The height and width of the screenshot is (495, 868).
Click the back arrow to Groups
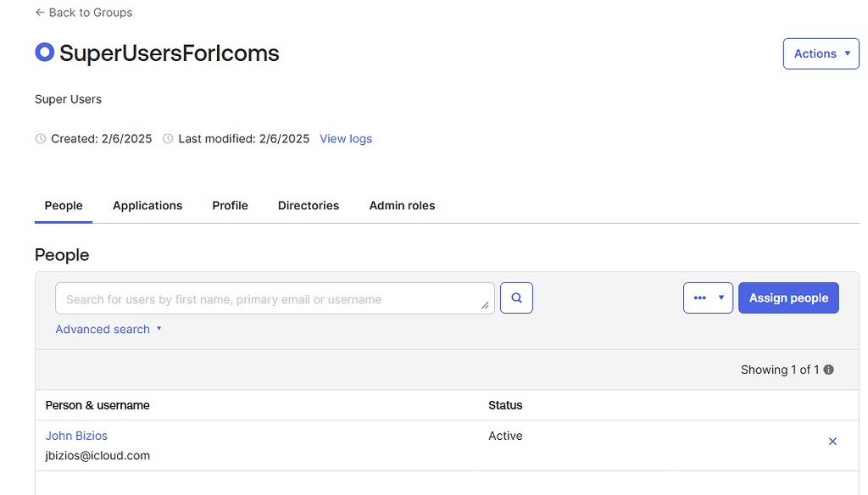(40, 13)
